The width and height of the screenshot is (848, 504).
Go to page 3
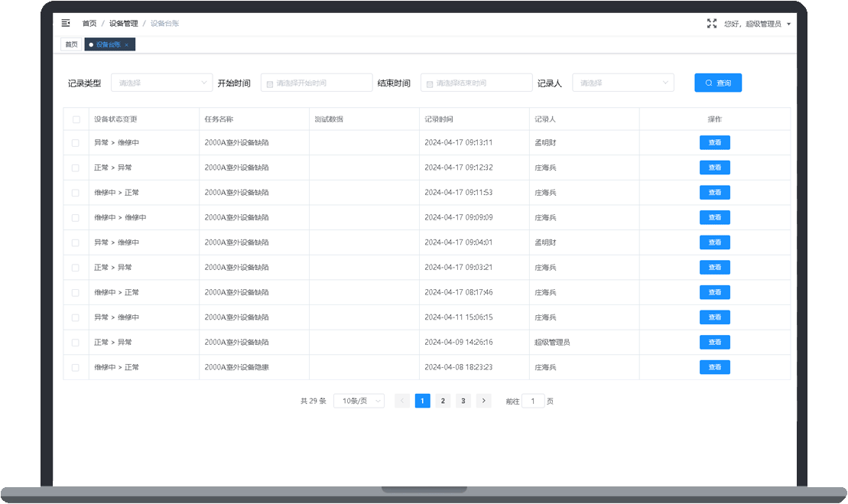463,401
